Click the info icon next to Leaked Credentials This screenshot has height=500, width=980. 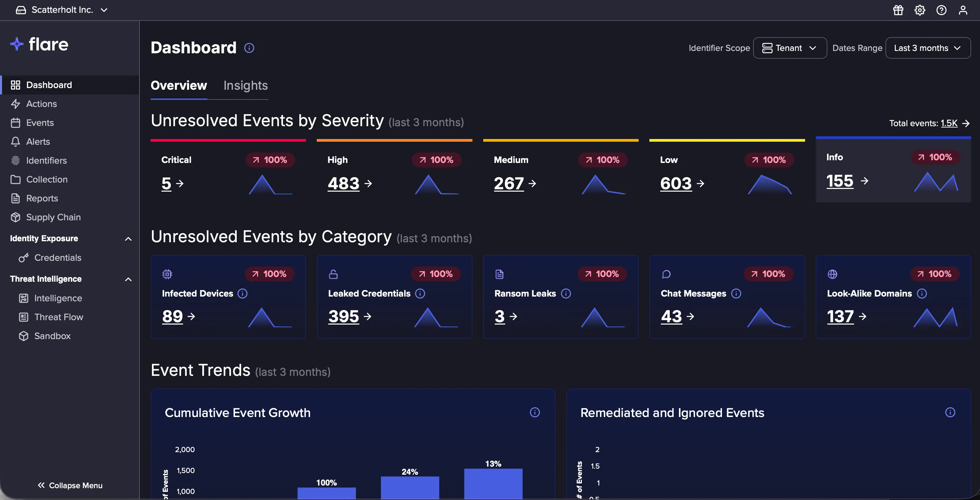click(x=420, y=293)
